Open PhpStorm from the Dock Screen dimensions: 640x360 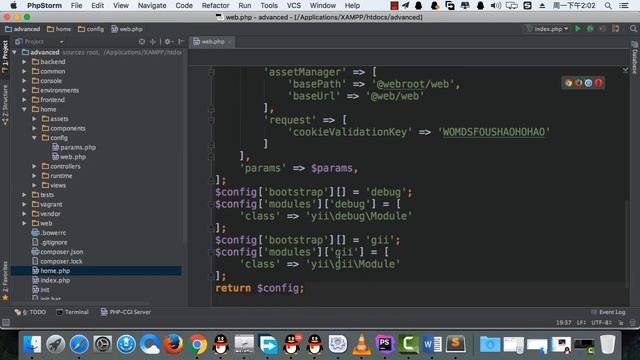click(x=384, y=344)
